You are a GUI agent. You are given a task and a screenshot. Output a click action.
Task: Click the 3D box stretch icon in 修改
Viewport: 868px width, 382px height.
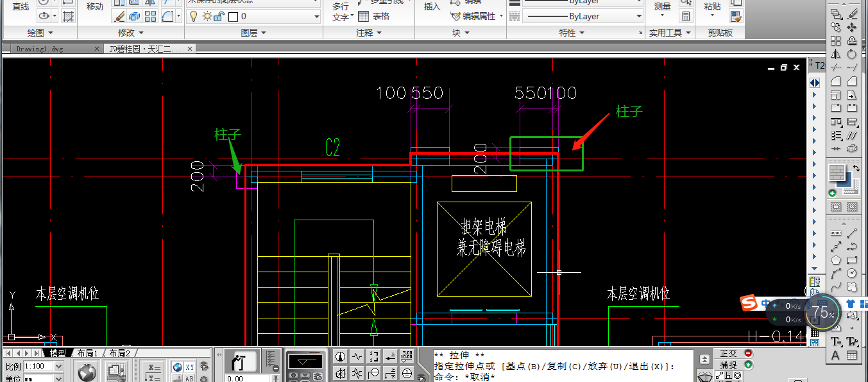coord(135,17)
